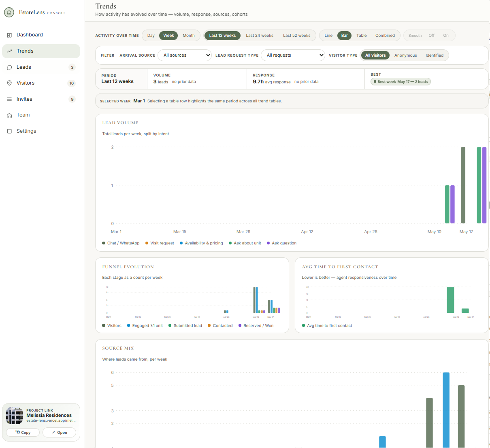Click the Copy project link button
This screenshot has height=448, width=490.
coord(23,432)
